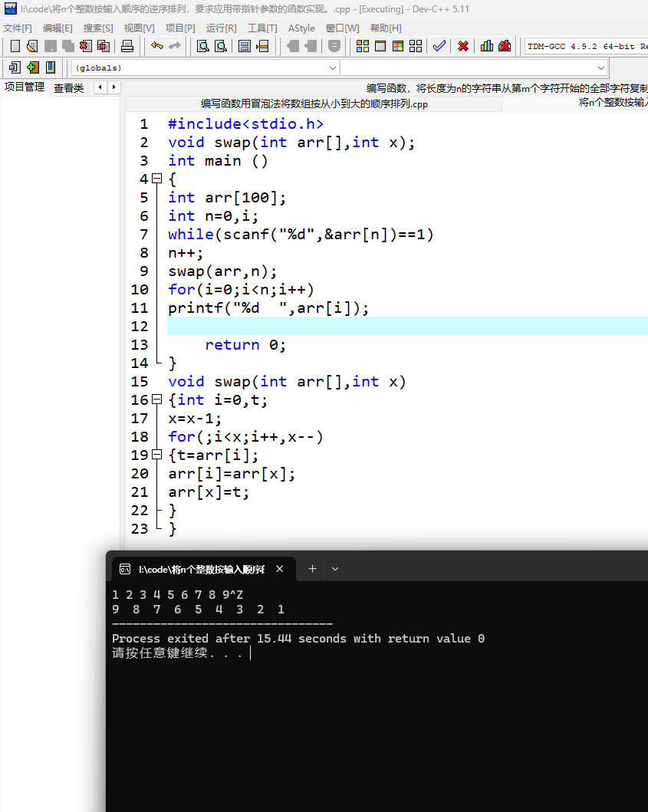Open the 编辑[E] menu
The height and width of the screenshot is (812, 648).
pos(58,28)
